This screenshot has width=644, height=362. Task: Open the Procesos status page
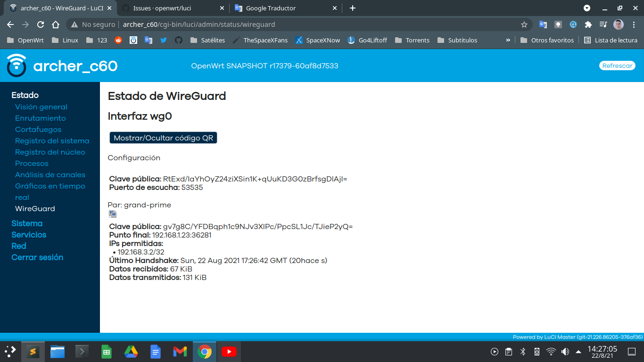click(x=32, y=164)
